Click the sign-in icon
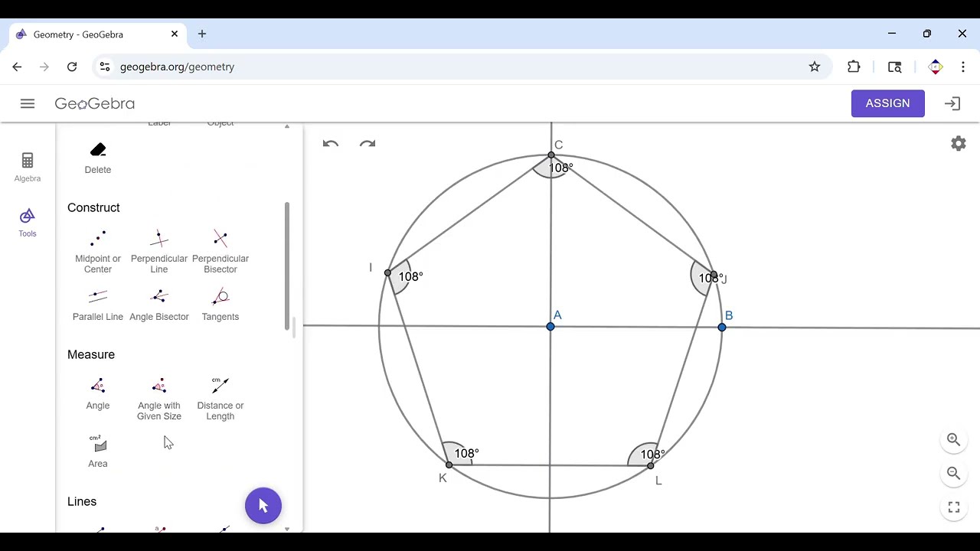The image size is (980, 551). tap(952, 103)
